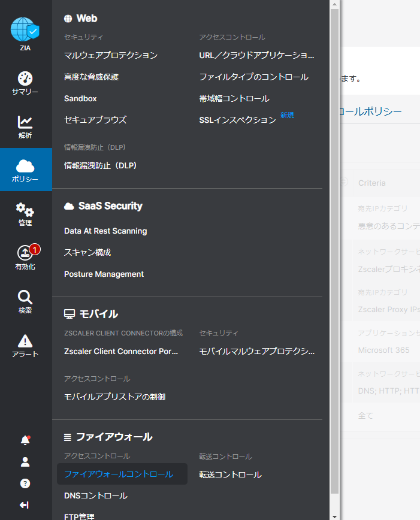Open SSLインスペクション
Screen dimensions: 420x520
click(237, 120)
